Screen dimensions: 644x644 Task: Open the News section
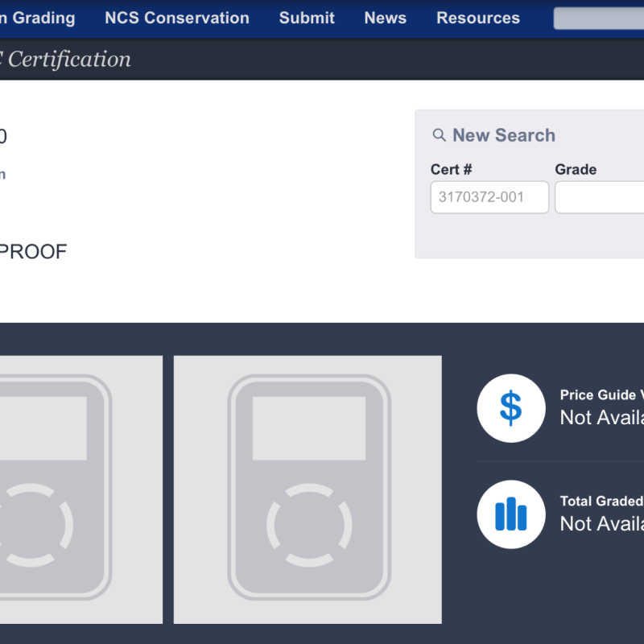click(x=385, y=18)
